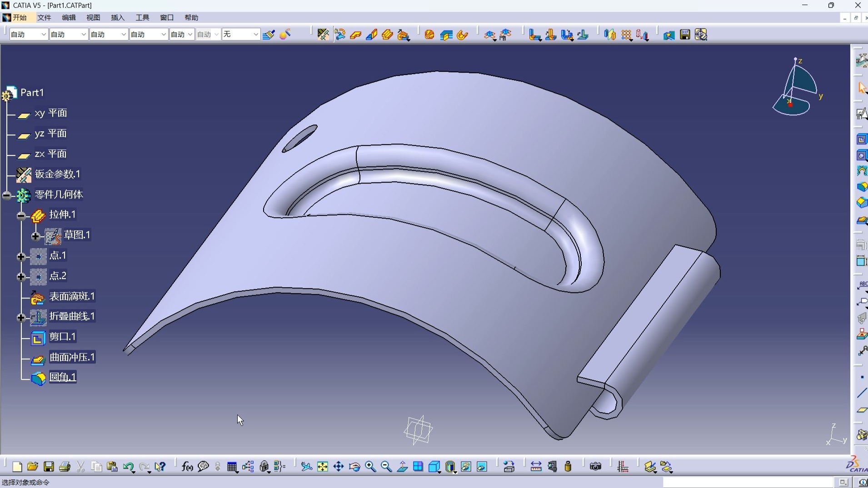Open the 编辑 menu
868x488 pixels.
point(69,17)
